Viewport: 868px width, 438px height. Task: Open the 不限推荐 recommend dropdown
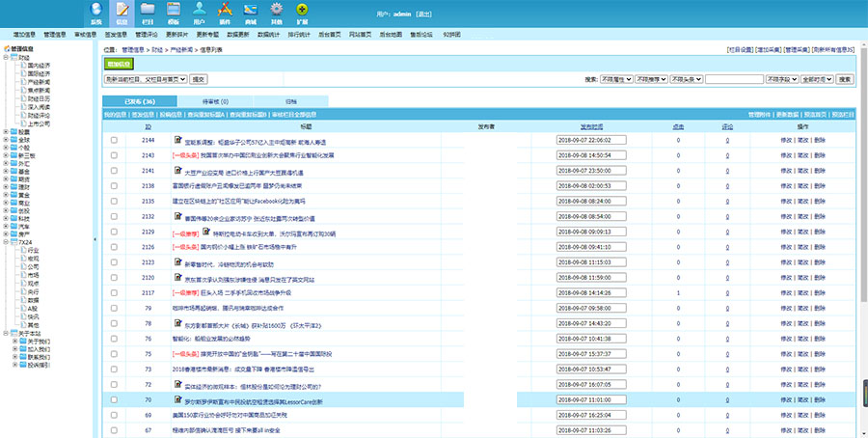[x=652, y=80]
